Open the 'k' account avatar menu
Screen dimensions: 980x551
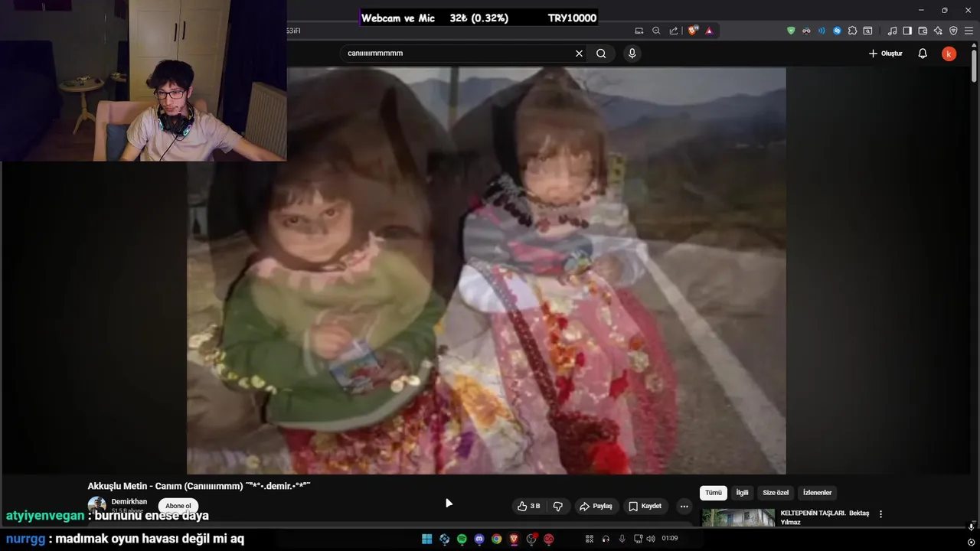(x=949, y=54)
